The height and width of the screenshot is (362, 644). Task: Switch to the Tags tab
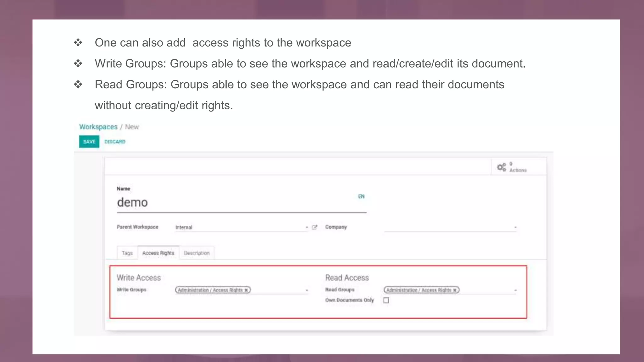[x=127, y=253]
